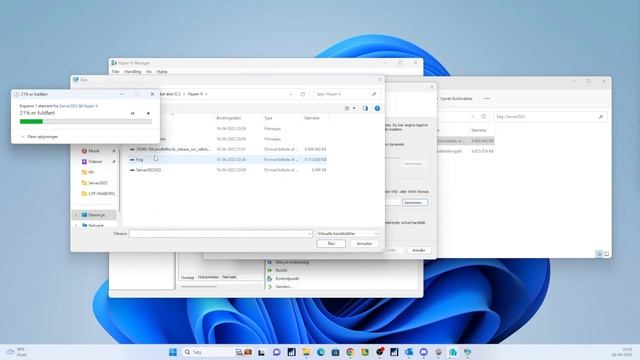Sort files by the Type column
The width and height of the screenshot is (640, 360).
click(x=268, y=118)
